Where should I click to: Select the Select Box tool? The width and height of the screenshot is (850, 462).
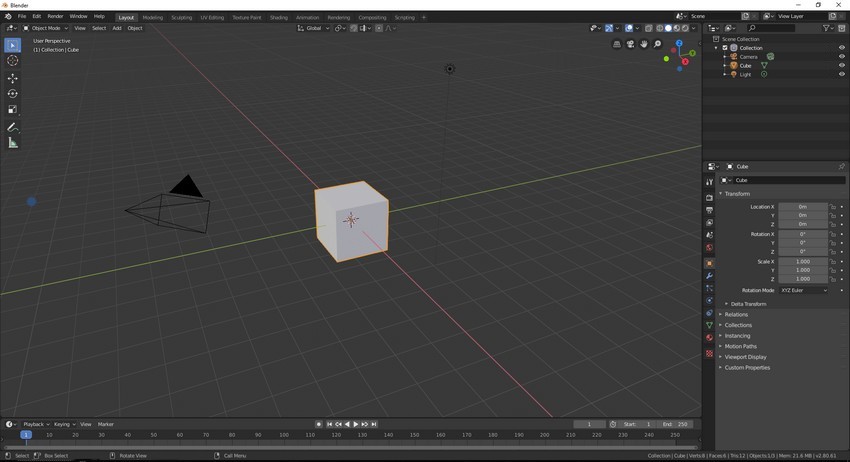pyautogui.click(x=12, y=45)
